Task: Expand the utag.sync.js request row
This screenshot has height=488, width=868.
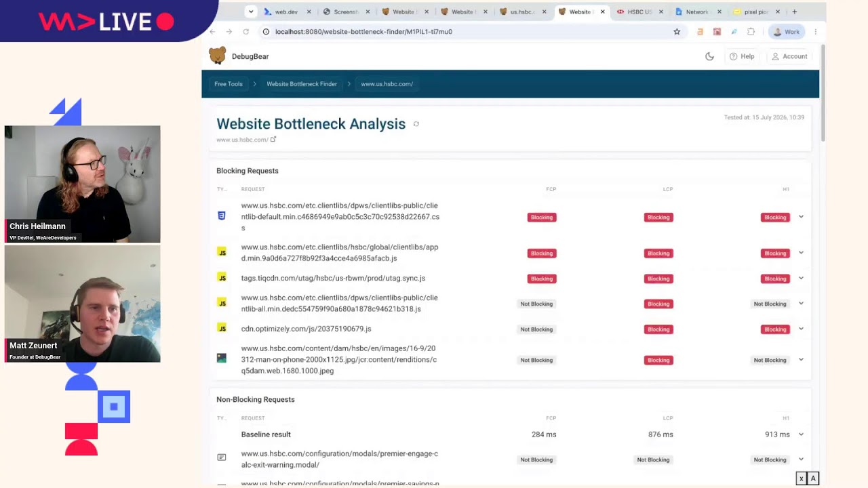Action: 801,278
